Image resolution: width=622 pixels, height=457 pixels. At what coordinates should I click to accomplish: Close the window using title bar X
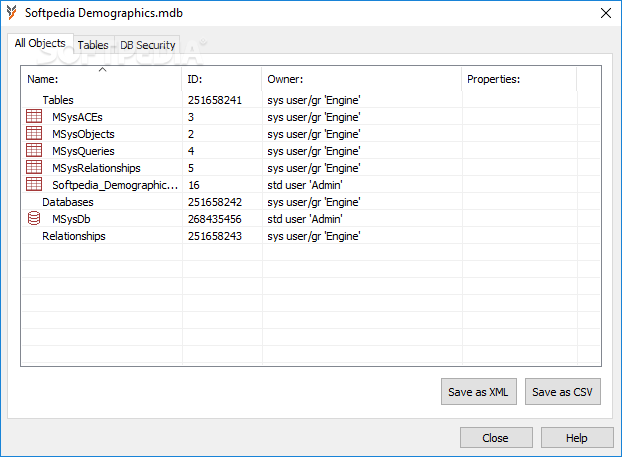pyautogui.click(x=606, y=13)
